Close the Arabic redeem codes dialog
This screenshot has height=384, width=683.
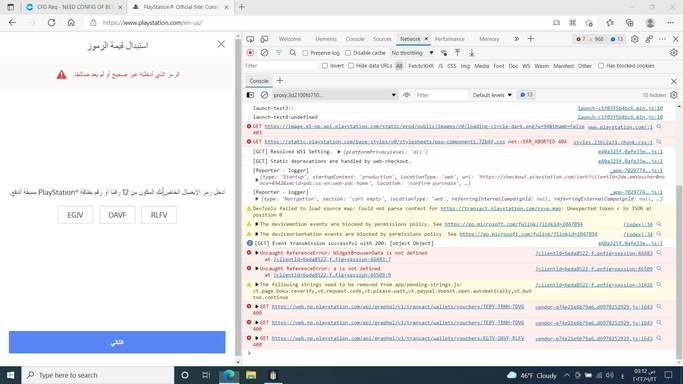click(x=221, y=44)
